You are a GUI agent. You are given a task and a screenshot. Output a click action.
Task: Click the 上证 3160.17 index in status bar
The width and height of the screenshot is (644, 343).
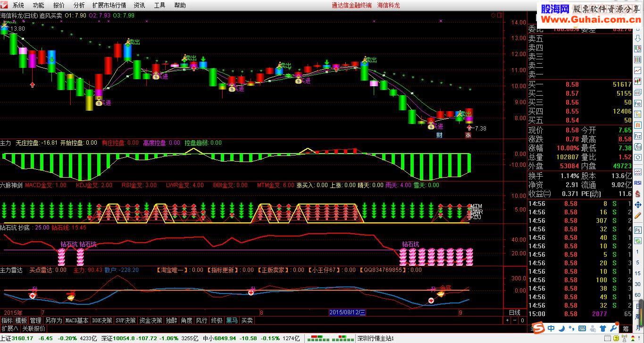pyautogui.click(x=17, y=338)
